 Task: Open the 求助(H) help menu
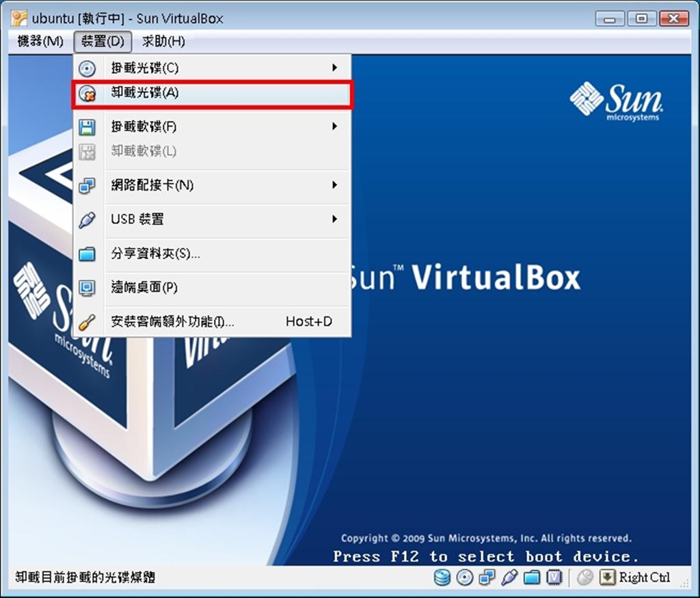[x=163, y=42]
